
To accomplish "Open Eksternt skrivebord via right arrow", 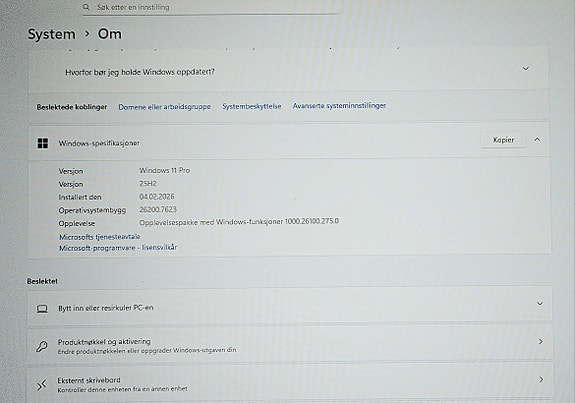I will 541,380.
